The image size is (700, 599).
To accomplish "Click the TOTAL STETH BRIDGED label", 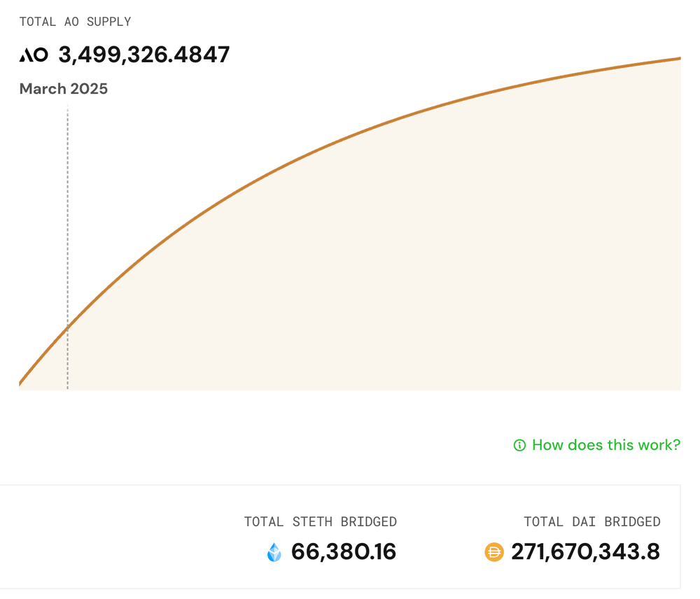I will coord(320,522).
